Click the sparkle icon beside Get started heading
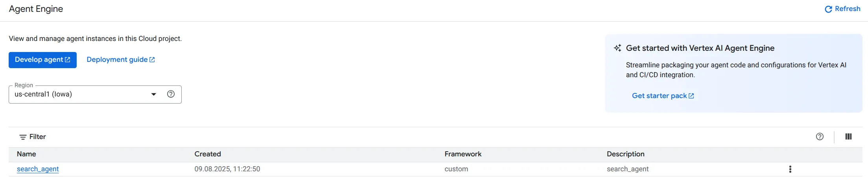The image size is (868, 191). [617, 48]
